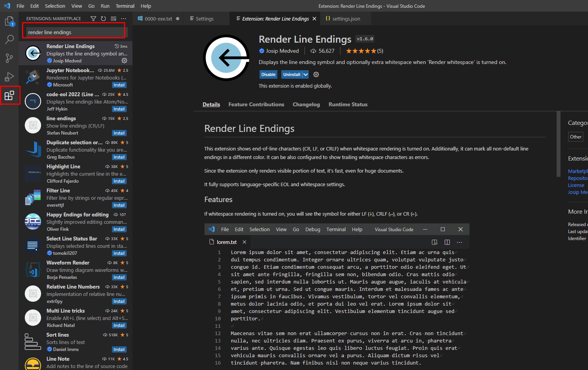The image size is (588, 370).
Task: Click the manage gear icon beside Uninstall
Action: pyautogui.click(x=316, y=74)
